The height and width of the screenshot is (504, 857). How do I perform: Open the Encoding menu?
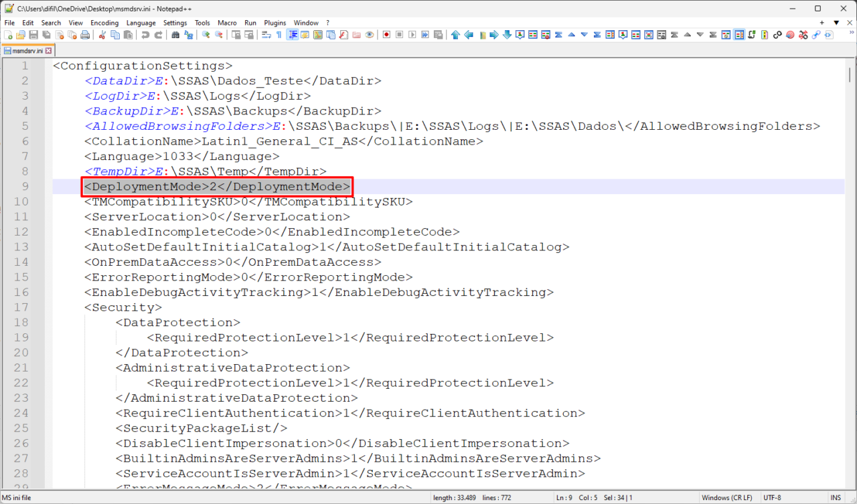coord(104,22)
